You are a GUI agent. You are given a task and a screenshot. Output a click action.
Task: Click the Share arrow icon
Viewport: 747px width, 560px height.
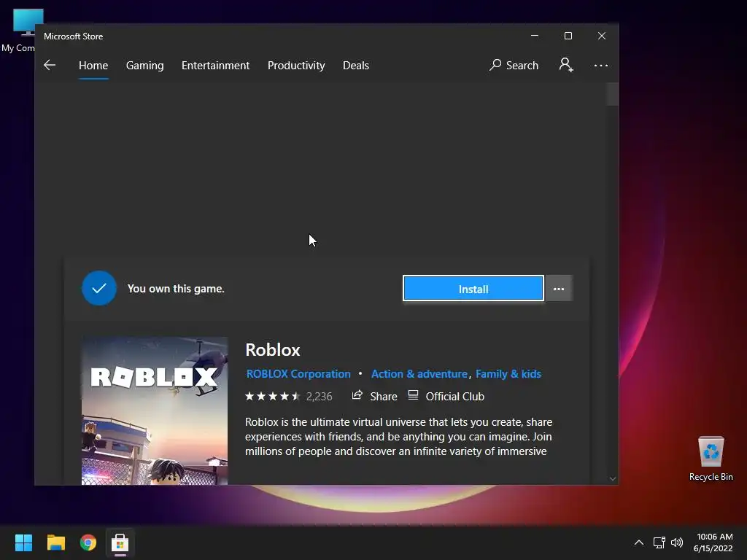(357, 395)
